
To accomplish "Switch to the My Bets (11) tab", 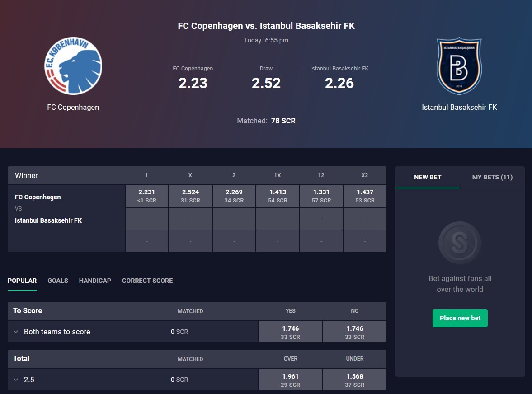I will pos(492,177).
